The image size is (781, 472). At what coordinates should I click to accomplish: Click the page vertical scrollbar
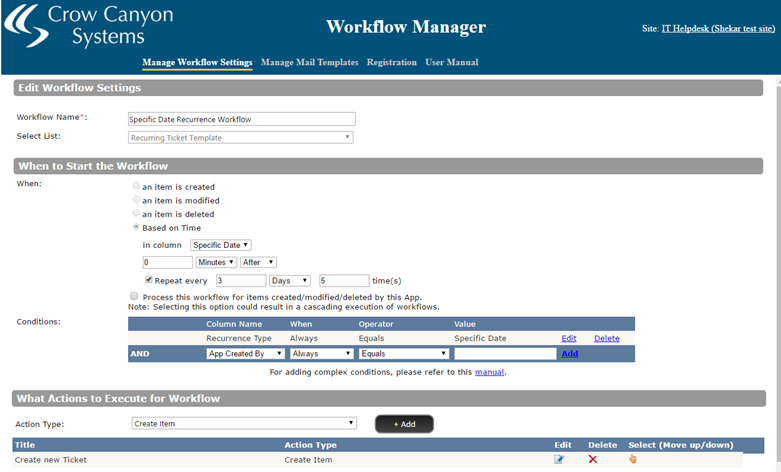[778, 273]
